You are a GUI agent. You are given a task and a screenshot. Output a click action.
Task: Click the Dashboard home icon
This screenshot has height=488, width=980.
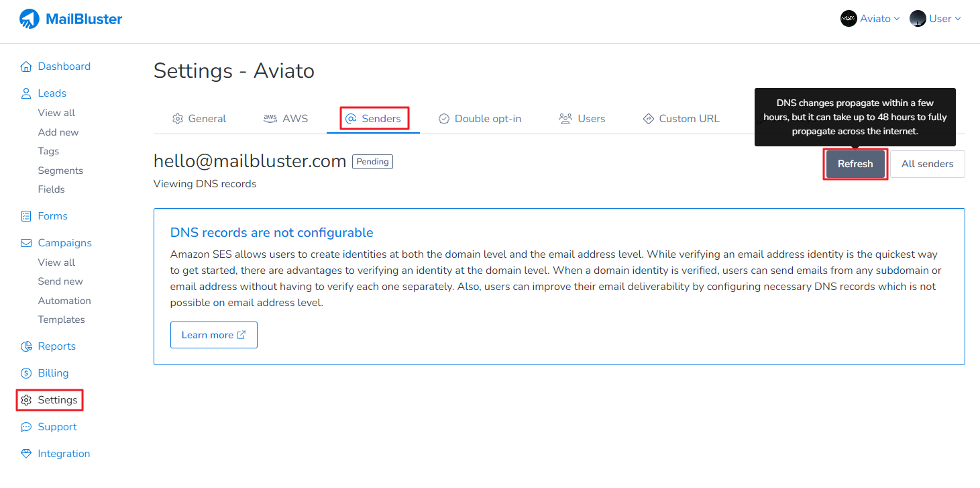click(x=26, y=66)
